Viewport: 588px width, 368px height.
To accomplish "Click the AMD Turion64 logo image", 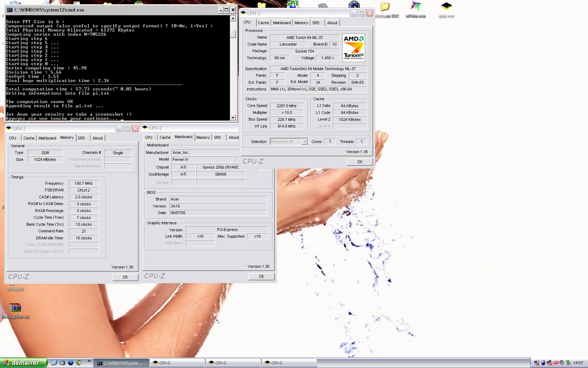I will point(353,48).
